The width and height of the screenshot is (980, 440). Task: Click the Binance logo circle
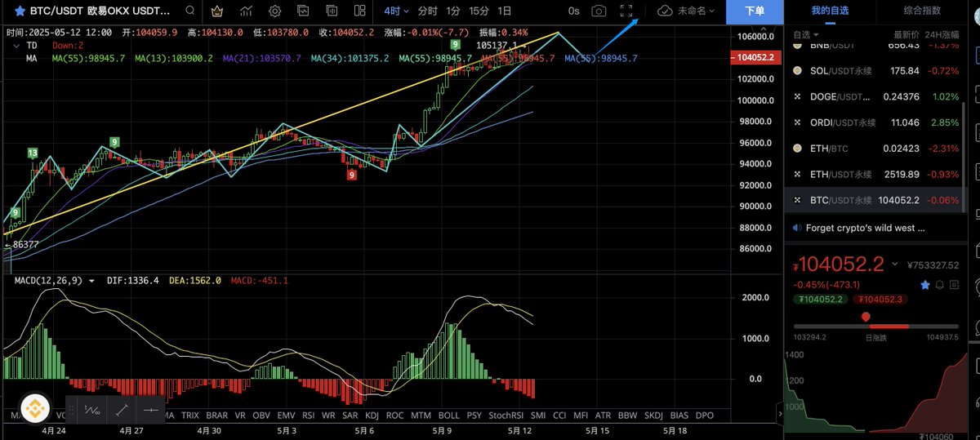coord(34,407)
